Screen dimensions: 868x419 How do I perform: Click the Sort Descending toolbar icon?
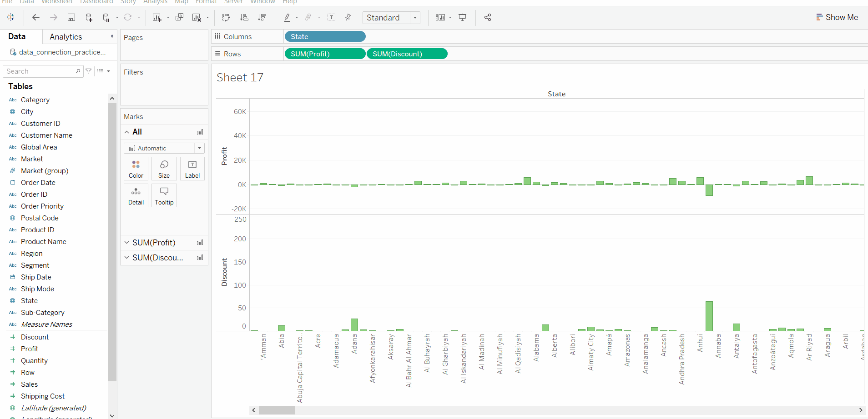pyautogui.click(x=262, y=17)
